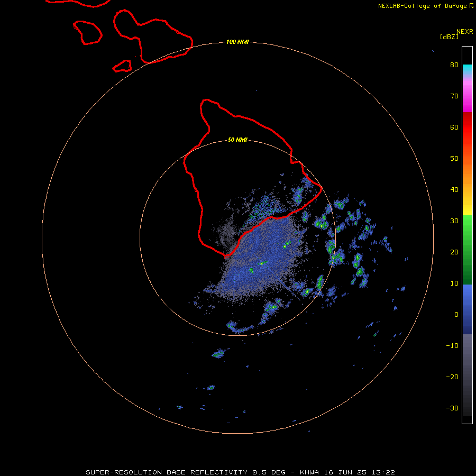Click the 50 dBZ scale value
476x476 pixels.
[454, 159]
